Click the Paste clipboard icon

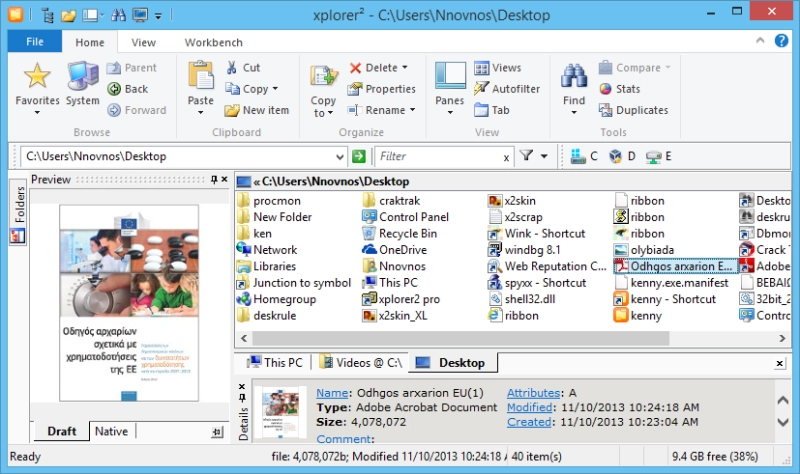coord(201,77)
